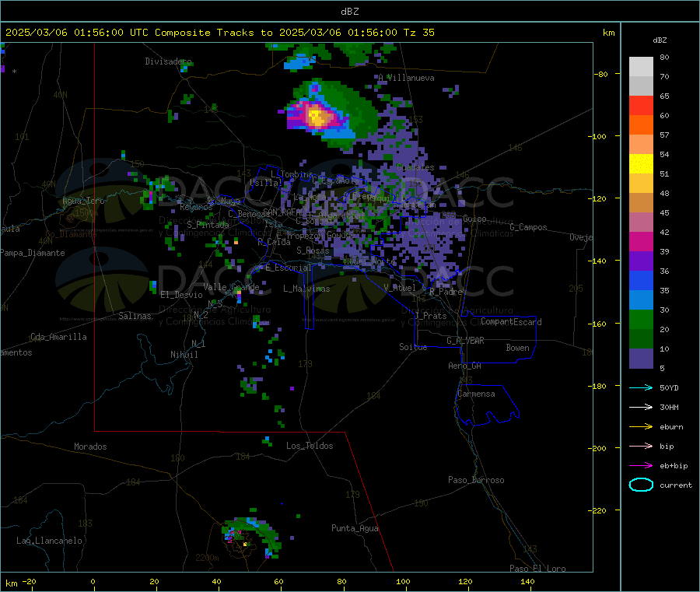Select the purple 36-39 dBZ legend swatch
Viewport: 700px width, 592px height.
pyautogui.click(x=641, y=261)
